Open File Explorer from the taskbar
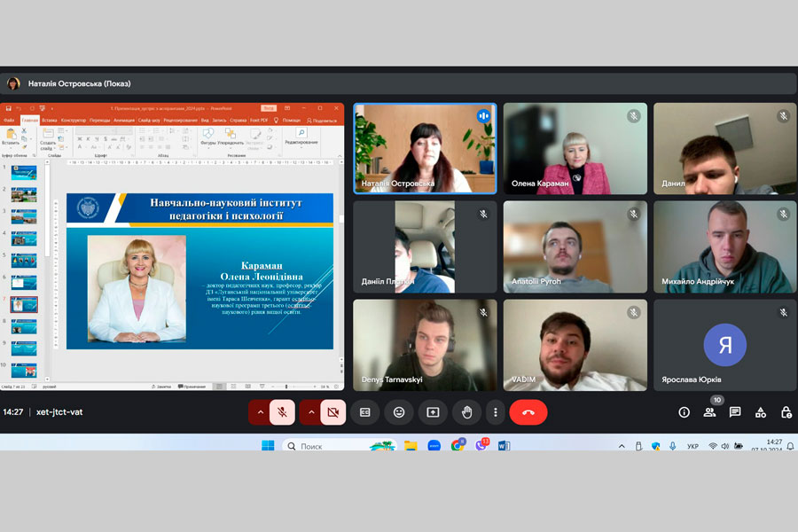This screenshot has width=798, height=532. click(x=411, y=445)
